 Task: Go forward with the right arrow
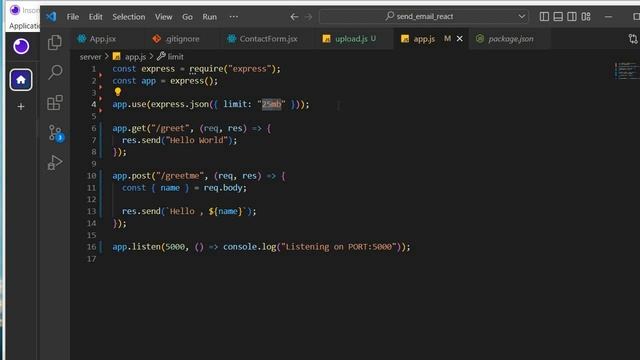[x=309, y=17]
